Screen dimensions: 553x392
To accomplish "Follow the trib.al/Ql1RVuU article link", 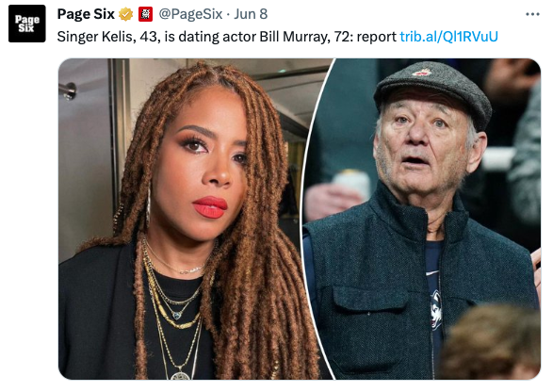I will [x=448, y=37].
